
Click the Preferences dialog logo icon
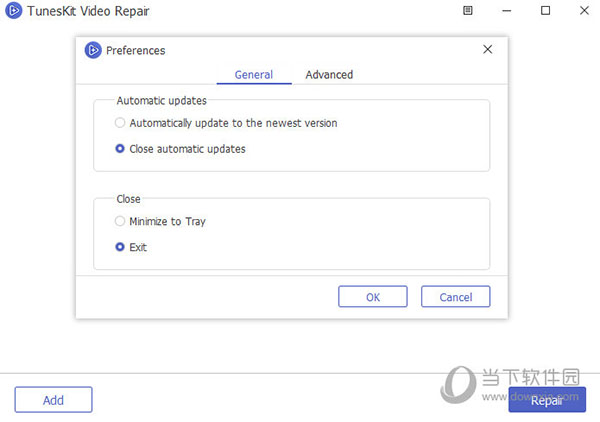(x=93, y=50)
